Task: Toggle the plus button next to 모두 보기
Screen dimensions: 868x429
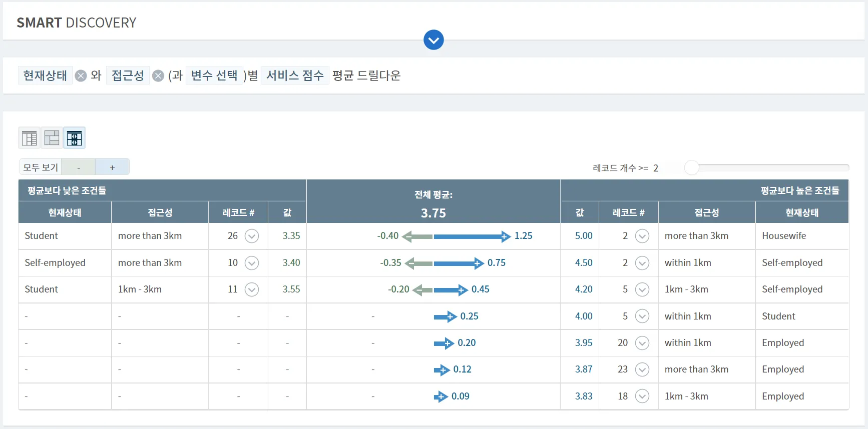Action: coord(112,167)
